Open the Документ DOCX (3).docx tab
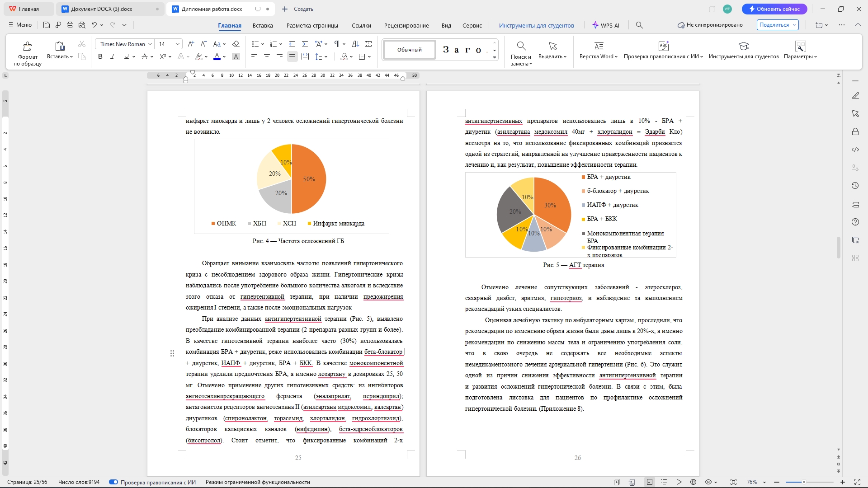 tap(102, 9)
